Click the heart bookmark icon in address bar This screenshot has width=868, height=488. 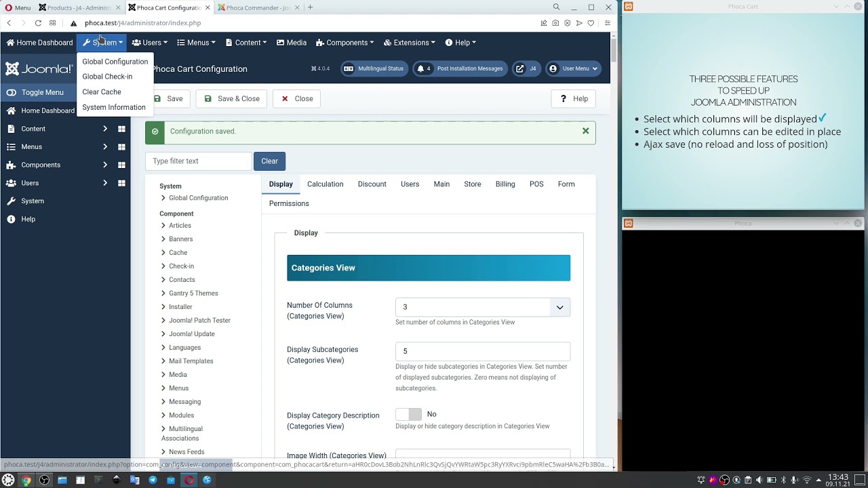click(591, 23)
